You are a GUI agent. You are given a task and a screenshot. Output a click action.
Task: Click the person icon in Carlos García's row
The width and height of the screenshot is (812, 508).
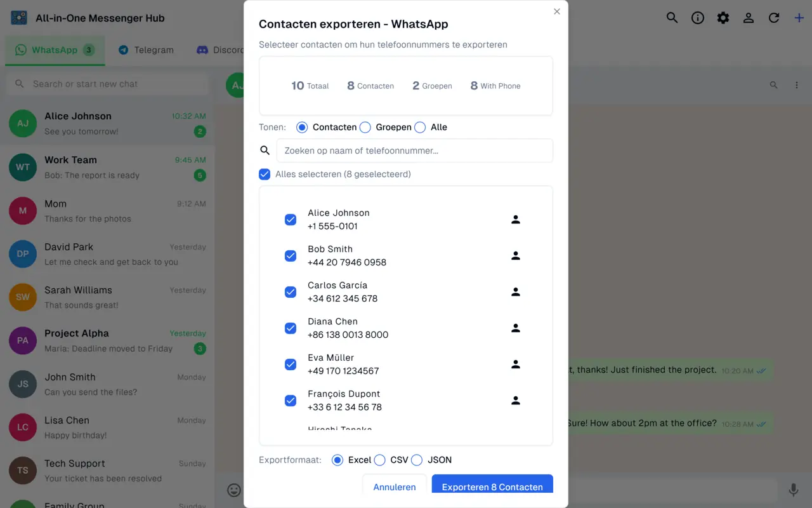516,292
